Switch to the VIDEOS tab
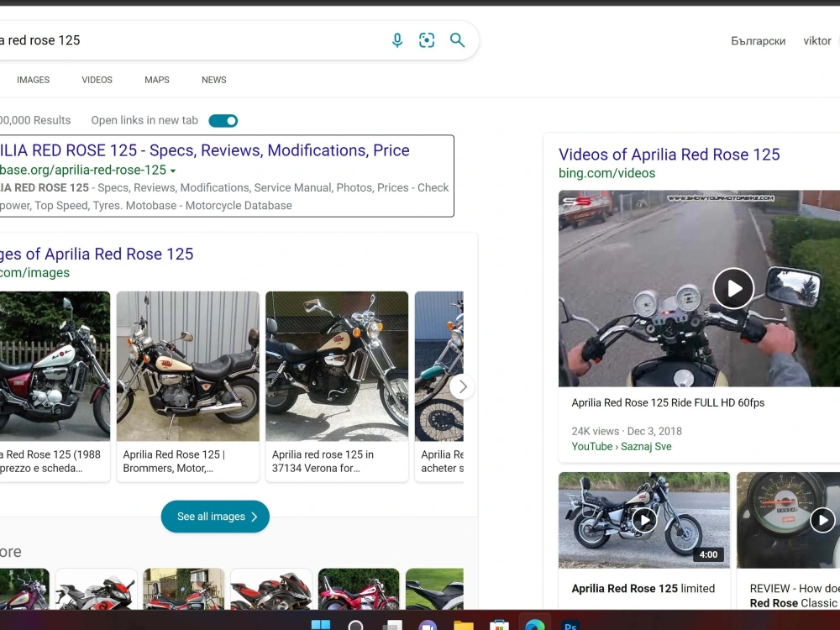840x630 pixels. tap(97, 80)
